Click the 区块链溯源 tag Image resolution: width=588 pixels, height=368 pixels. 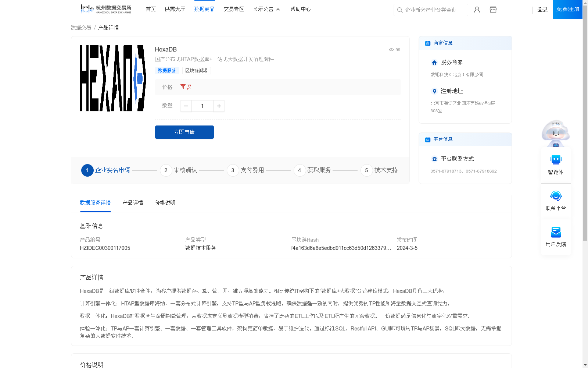point(196,71)
